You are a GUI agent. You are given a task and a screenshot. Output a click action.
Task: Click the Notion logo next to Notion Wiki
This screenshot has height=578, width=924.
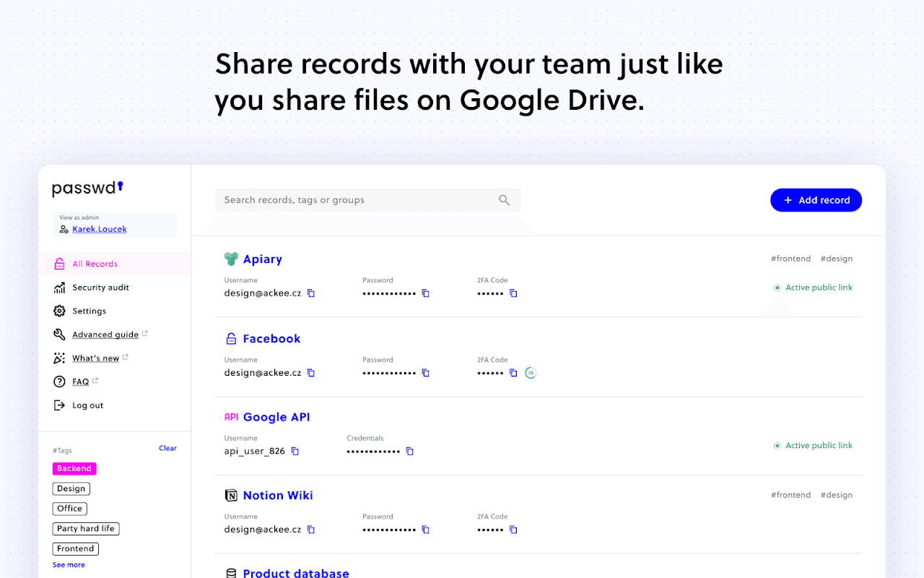(232, 495)
